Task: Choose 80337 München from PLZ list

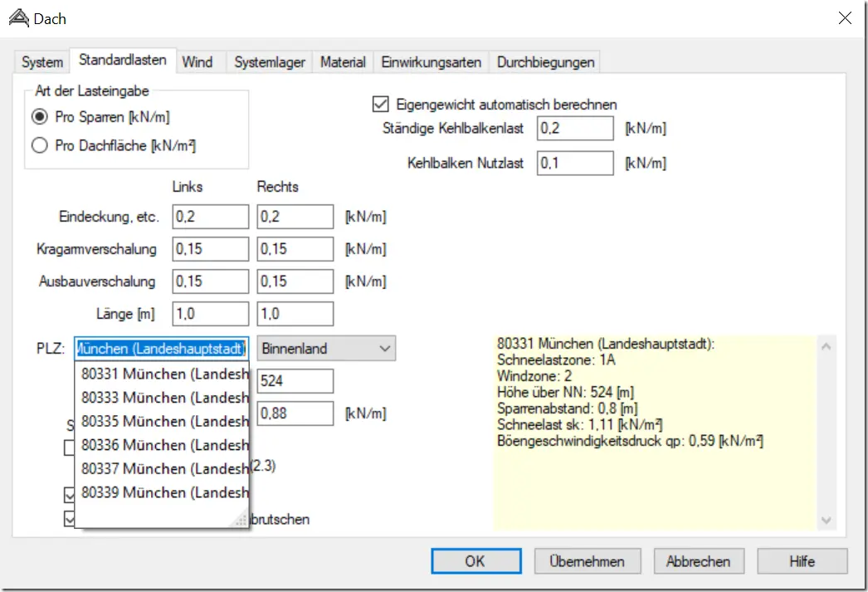Action: pos(162,469)
